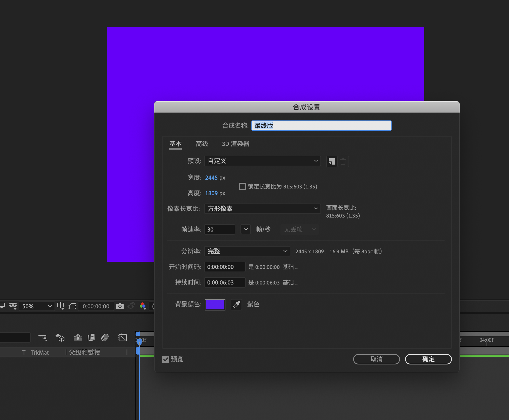Image resolution: width=509 pixels, height=420 pixels.
Task: Open the 像素长宽比 pixel aspect dropdown
Action: [x=263, y=209]
